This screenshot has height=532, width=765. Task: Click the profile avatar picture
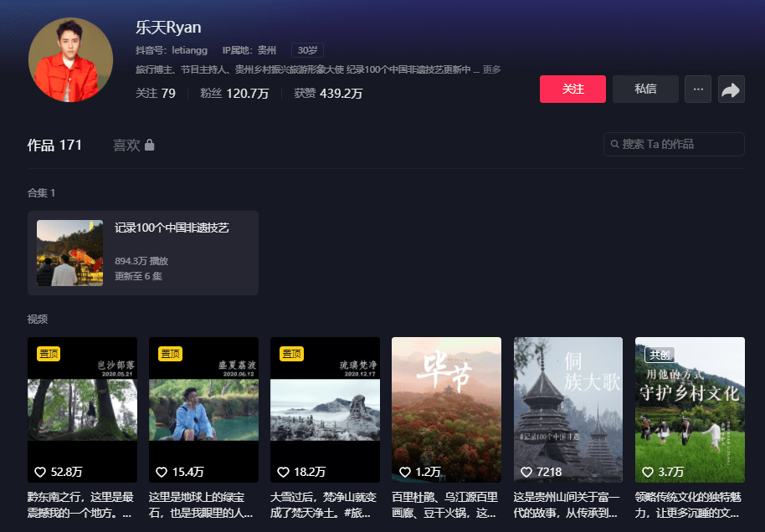(x=70, y=60)
